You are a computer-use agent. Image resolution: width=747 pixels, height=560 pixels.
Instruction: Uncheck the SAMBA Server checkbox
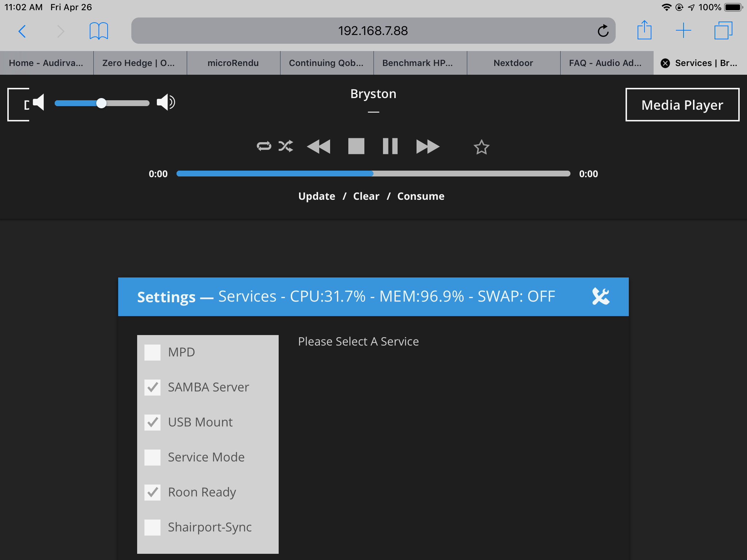pyautogui.click(x=152, y=388)
